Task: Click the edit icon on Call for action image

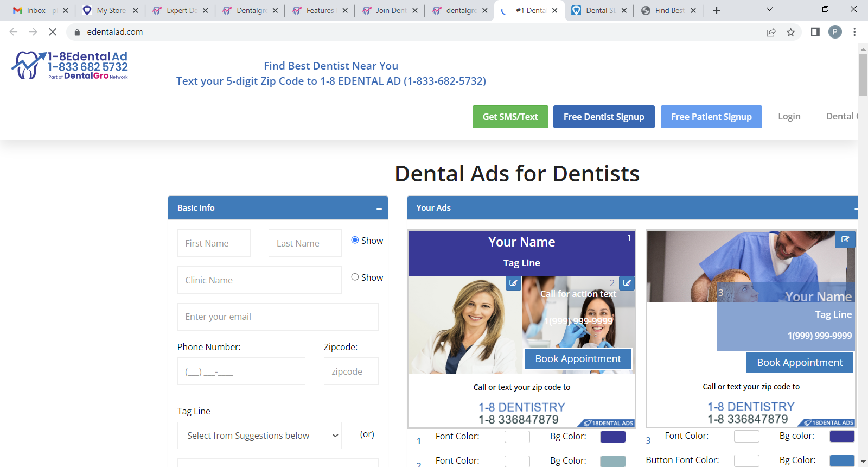Action: tap(627, 283)
